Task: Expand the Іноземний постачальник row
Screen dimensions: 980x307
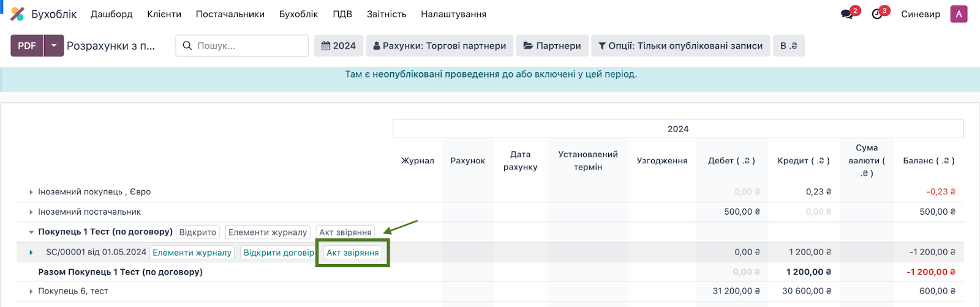Action: pos(31,212)
